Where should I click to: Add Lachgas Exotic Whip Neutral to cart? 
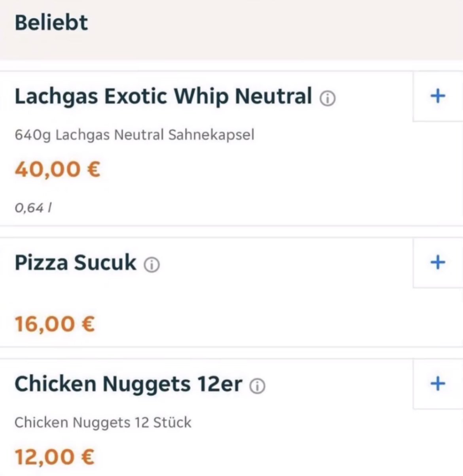pos(438,96)
